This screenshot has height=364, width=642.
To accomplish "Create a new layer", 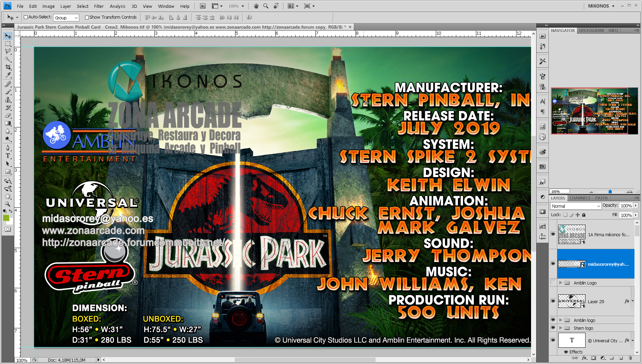I will [621, 358].
